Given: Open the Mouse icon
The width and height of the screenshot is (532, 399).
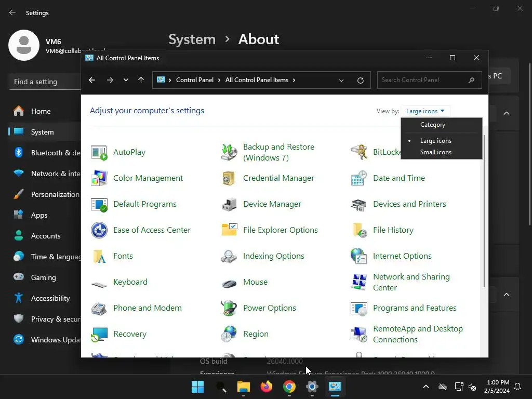Looking at the screenshot, I should 229,283.
